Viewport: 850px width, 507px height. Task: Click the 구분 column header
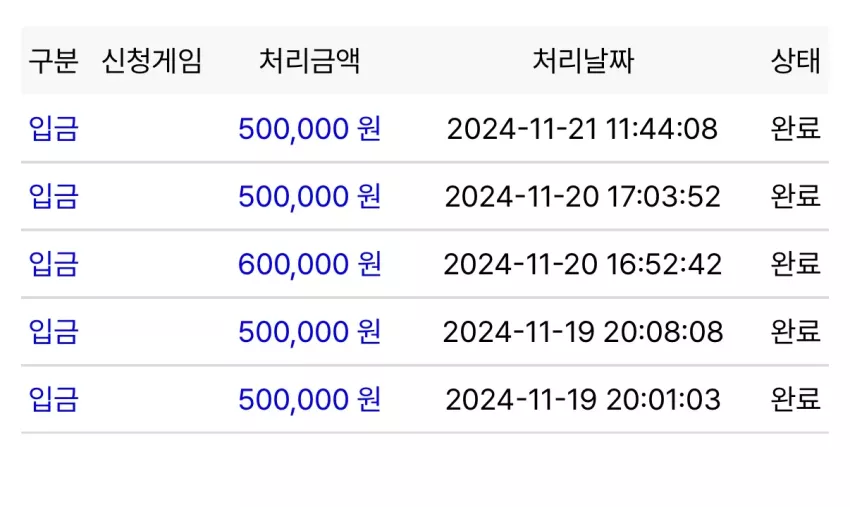54,61
